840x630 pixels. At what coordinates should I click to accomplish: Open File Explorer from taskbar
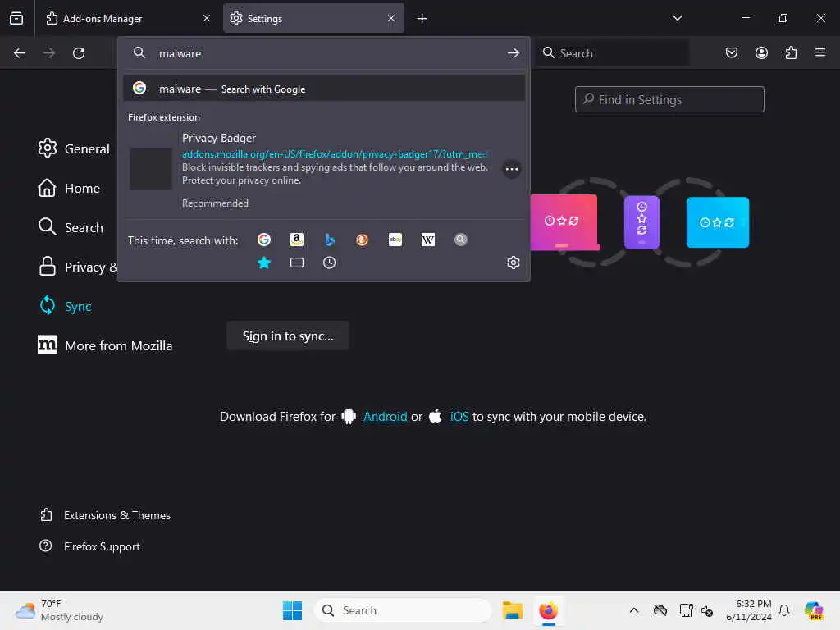tap(512, 610)
